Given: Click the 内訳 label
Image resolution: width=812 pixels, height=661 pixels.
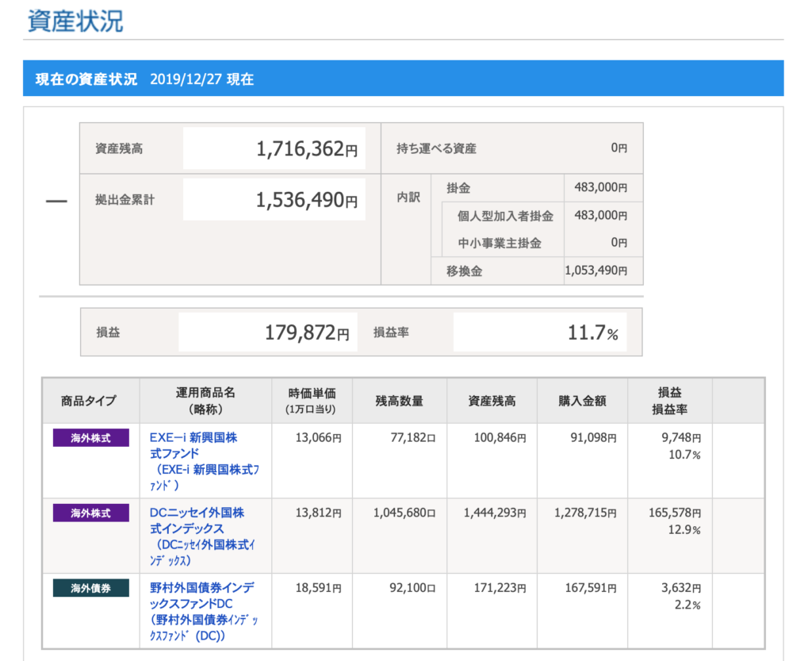Looking at the screenshot, I should (408, 198).
